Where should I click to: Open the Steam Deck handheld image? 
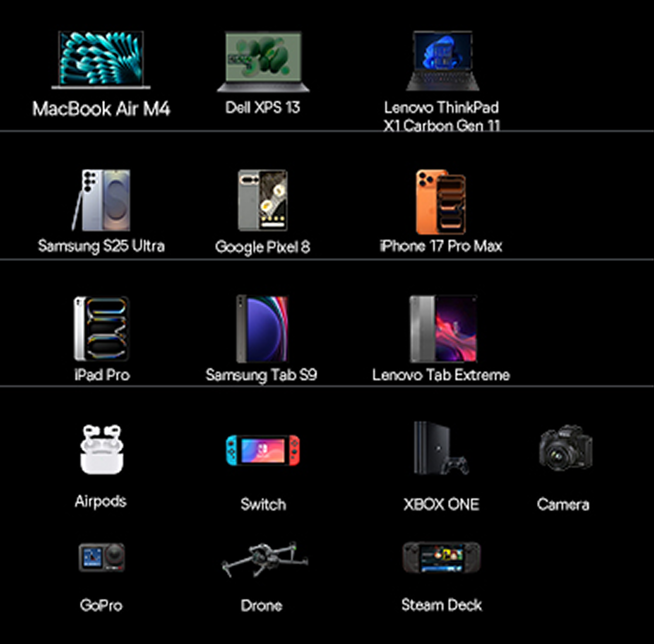pyautogui.click(x=441, y=557)
